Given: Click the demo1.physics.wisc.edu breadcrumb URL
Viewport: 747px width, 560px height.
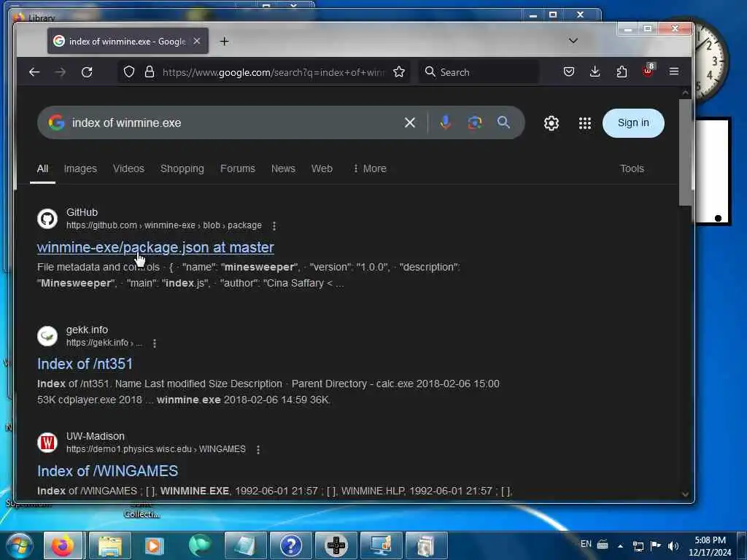Looking at the screenshot, I should [x=156, y=449].
